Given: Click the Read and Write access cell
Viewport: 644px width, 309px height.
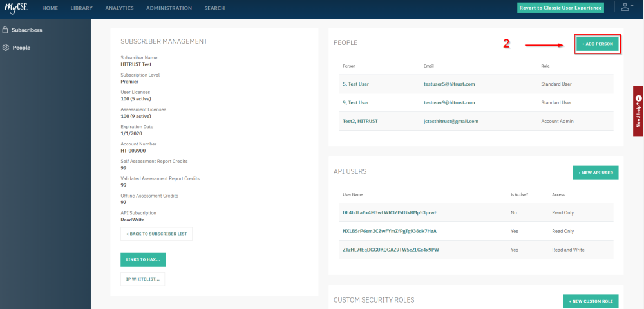Looking at the screenshot, I should 569,250.
